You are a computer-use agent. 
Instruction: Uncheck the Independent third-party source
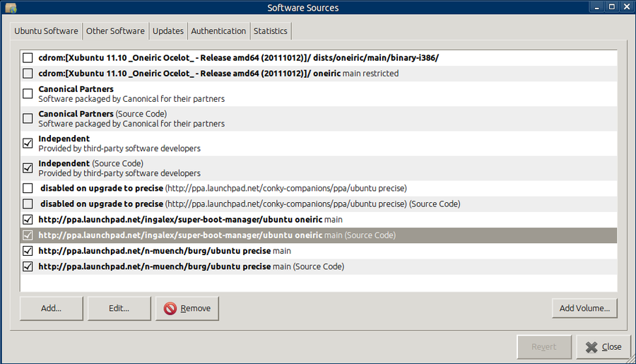click(28, 143)
